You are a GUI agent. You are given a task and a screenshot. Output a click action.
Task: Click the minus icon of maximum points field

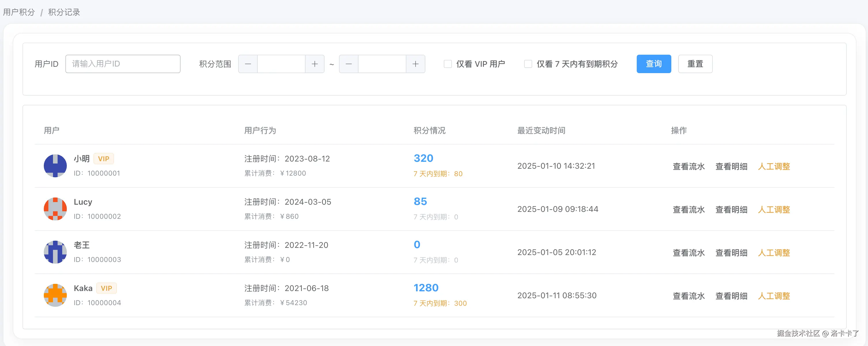point(348,64)
